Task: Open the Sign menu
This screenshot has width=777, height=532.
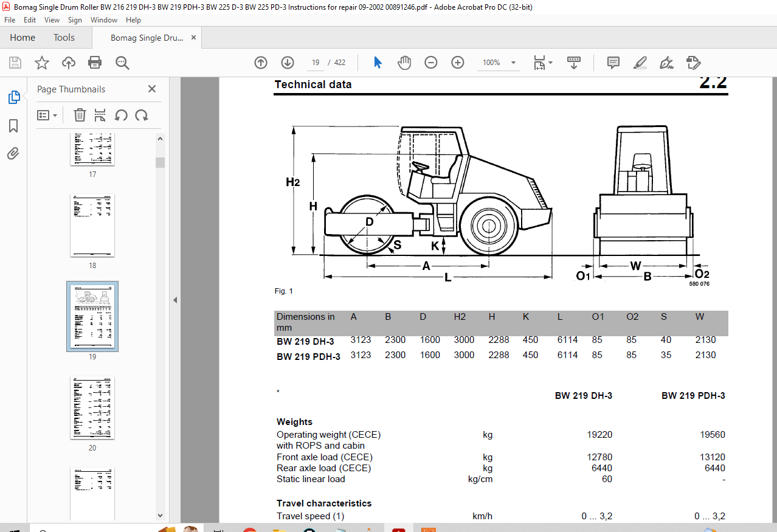Action: pos(75,20)
